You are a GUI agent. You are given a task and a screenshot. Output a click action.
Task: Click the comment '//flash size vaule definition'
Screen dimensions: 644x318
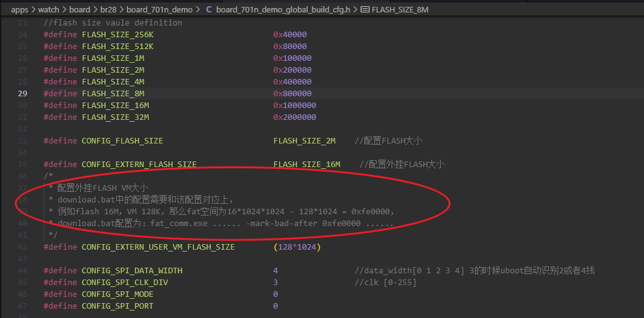pyautogui.click(x=113, y=22)
